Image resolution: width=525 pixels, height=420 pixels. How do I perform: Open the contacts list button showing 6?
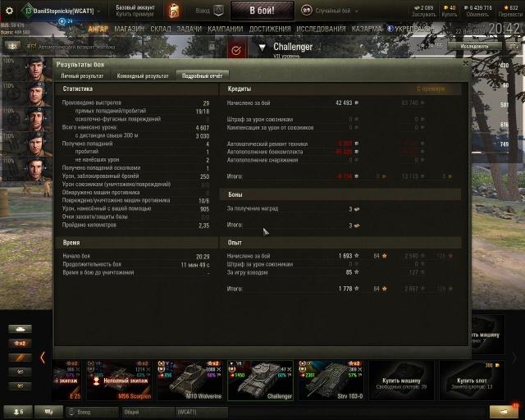(x=18, y=412)
